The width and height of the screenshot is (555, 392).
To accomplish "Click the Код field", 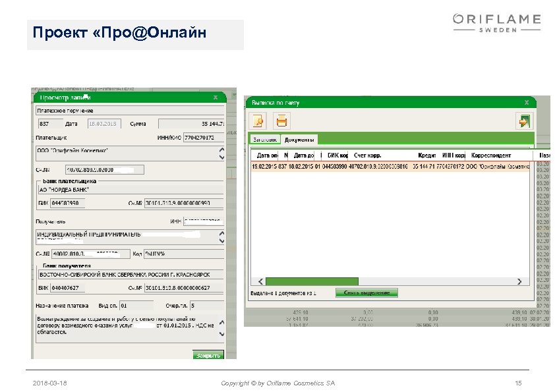I will [x=184, y=254].
